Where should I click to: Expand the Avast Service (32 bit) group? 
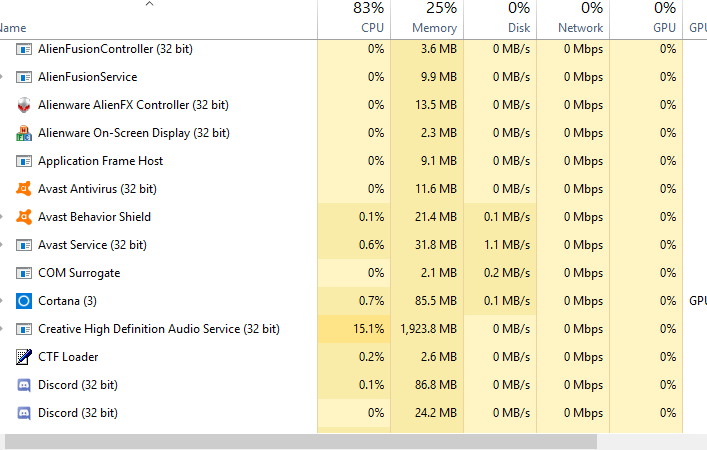tap(2, 245)
